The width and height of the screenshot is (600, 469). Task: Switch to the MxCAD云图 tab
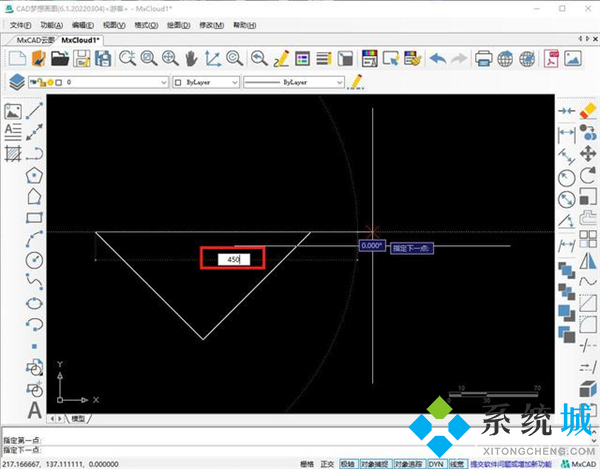(29, 38)
